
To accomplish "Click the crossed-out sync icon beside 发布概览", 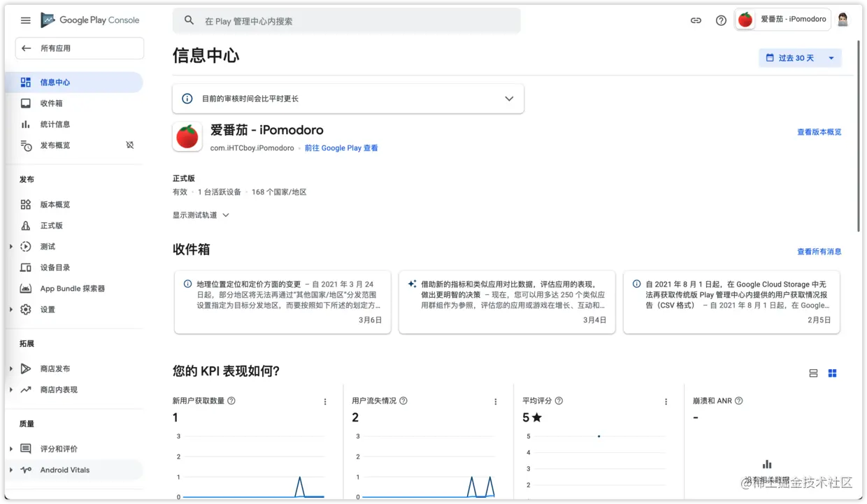I will (x=129, y=145).
